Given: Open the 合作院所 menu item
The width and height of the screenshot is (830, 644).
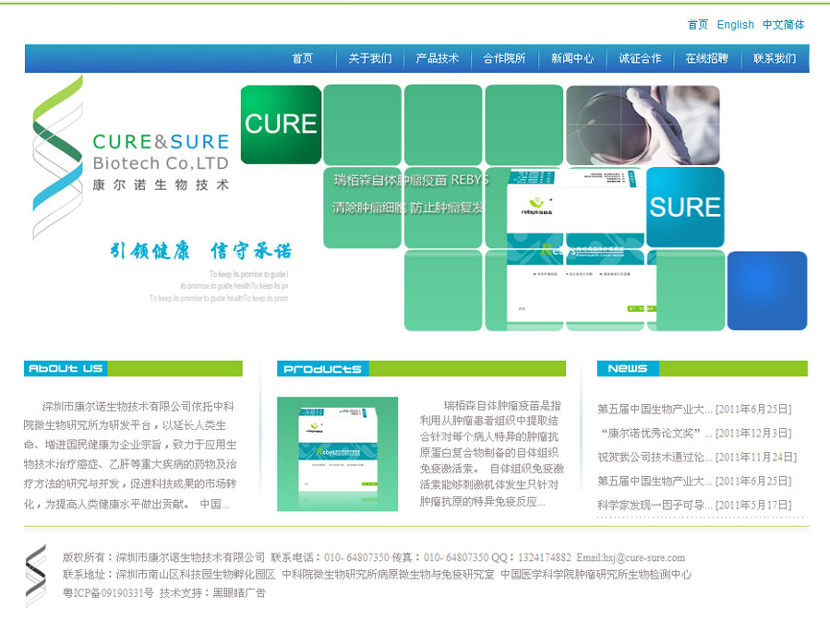Looking at the screenshot, I should point(504,58).
